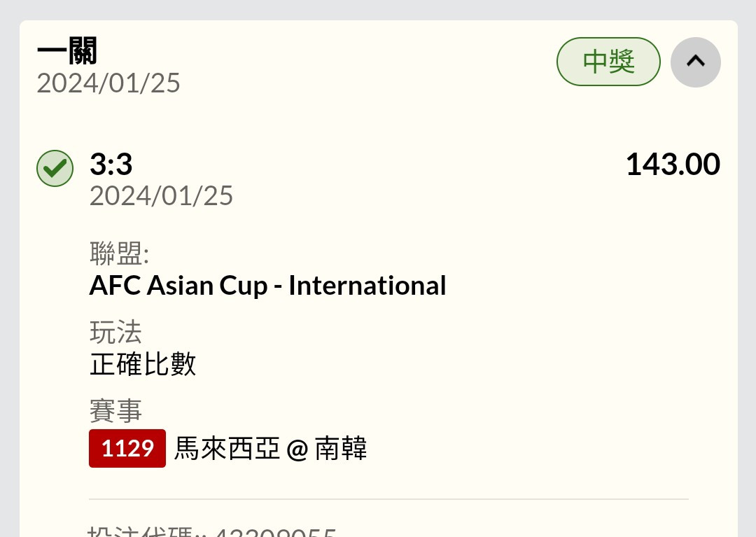Select the red 1129 match number badge
The height and width of the screenshot is (537, 756).
[x=127, y=448]
